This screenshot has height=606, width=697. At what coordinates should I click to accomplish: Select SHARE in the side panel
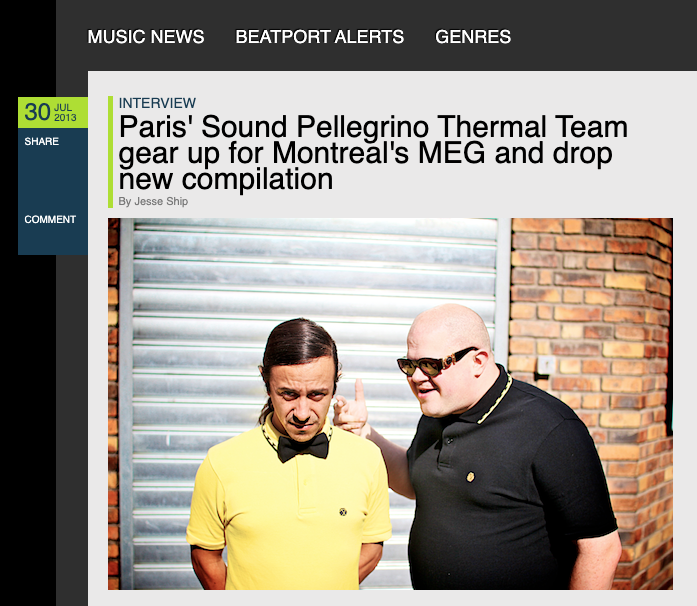click(x=42, y=141)
